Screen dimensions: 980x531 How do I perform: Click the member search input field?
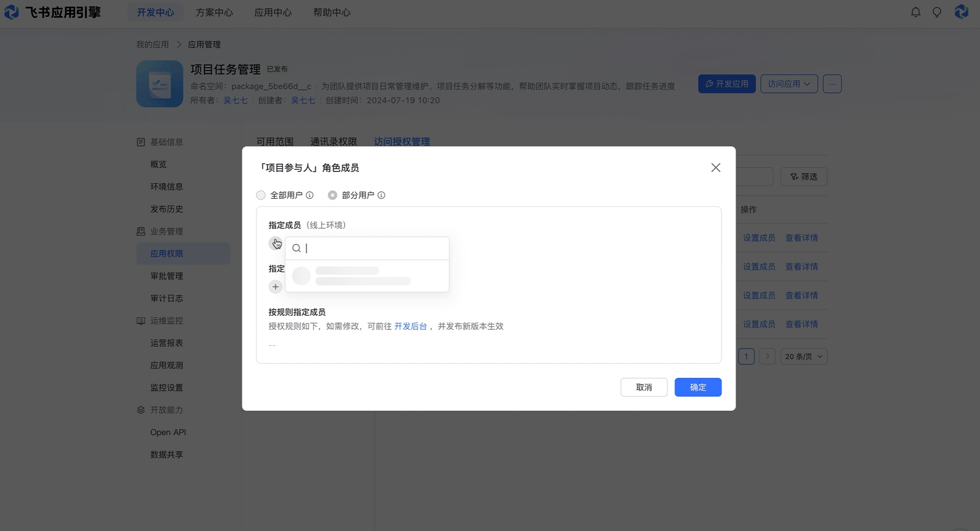367,248
